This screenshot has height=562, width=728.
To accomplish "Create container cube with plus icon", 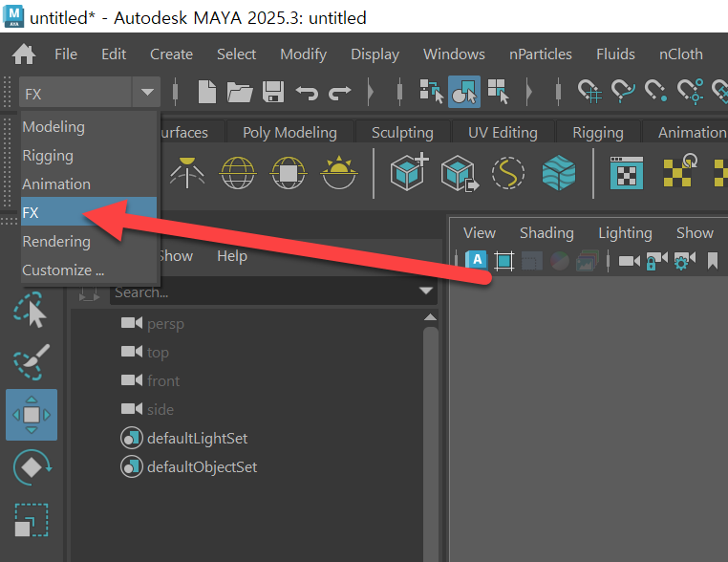I will (409, 172).
